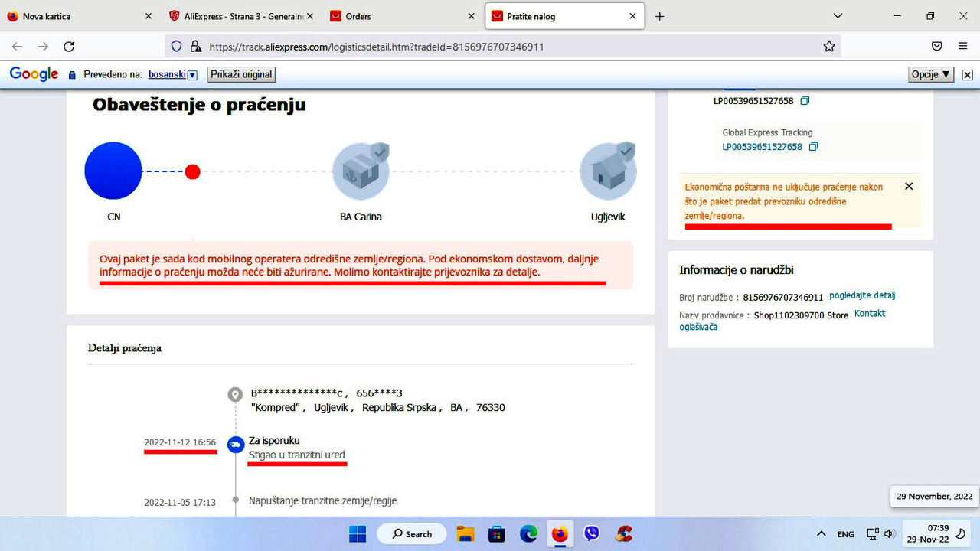This screenshot has height=551, width=980.
Task: Go forward one page in history
Action: [43, 47]
